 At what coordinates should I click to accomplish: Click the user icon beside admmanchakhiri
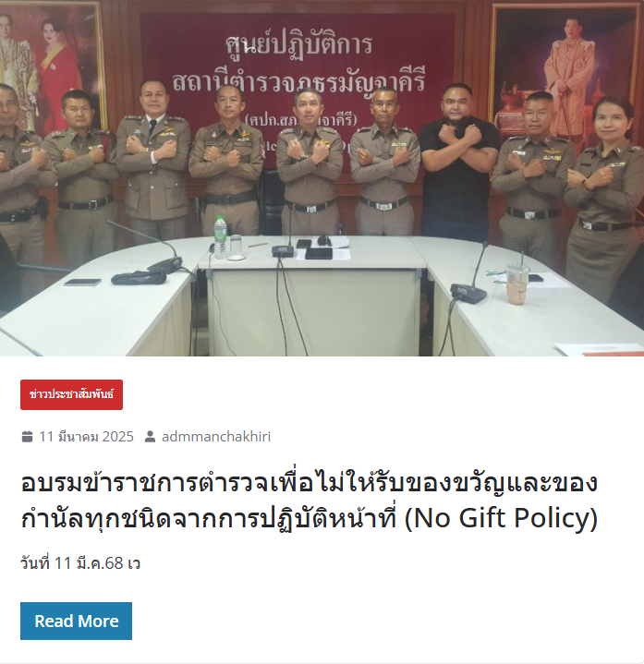pos(150,436)
